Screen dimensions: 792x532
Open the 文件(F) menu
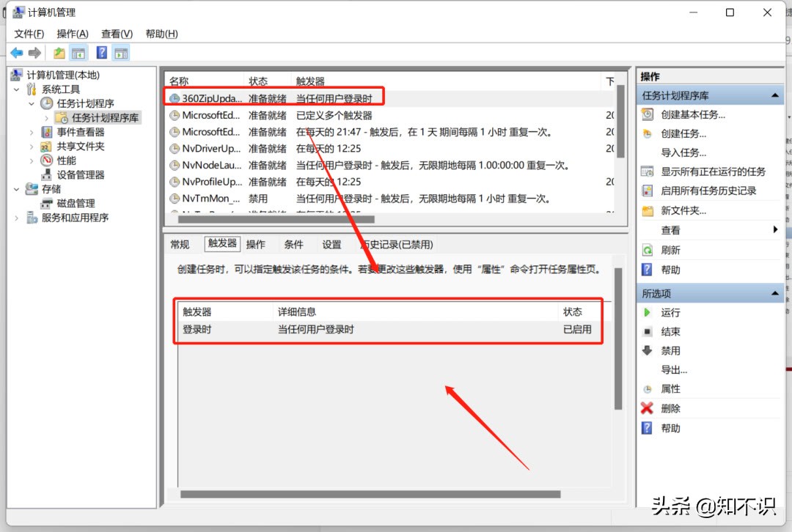click(29, 34)
